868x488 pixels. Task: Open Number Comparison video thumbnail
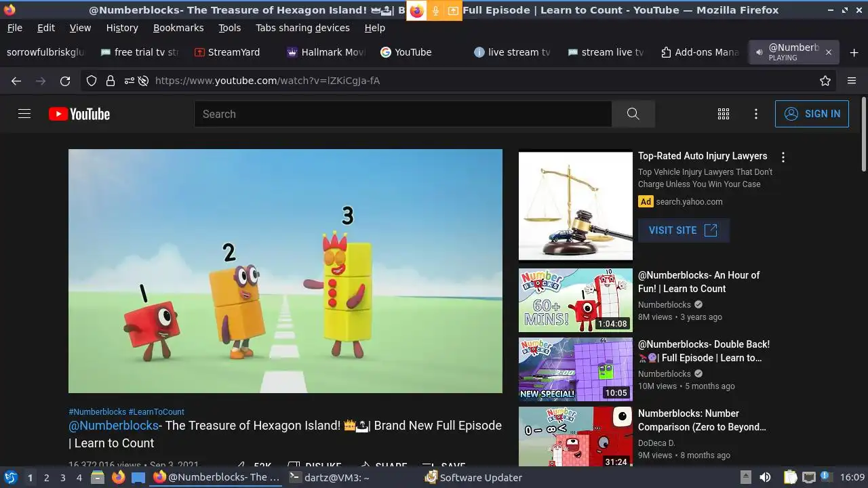(576, 436)
